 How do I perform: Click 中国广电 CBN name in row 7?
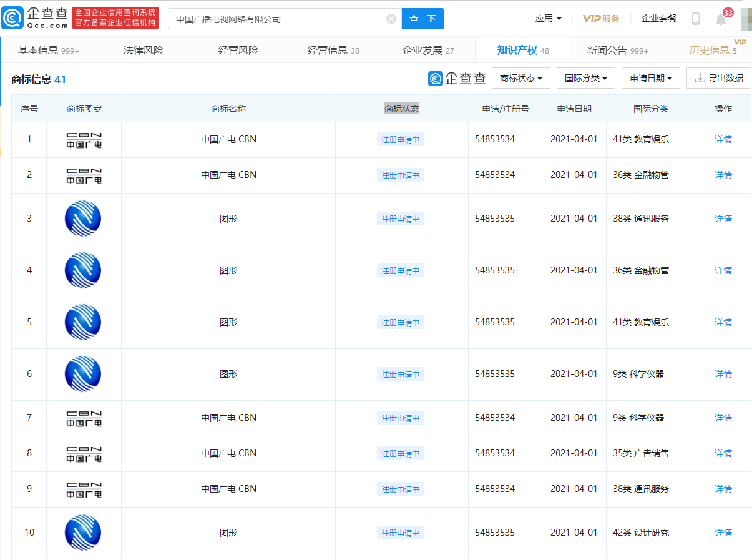pyautogui.click(x=228, y=418)
